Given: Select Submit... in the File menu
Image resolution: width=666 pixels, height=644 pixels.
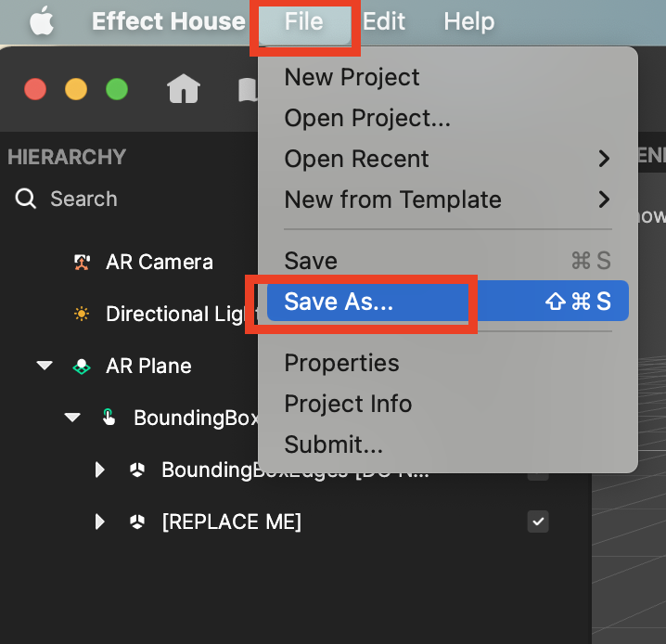Looking at the screenshot, I should click(334, 444).
